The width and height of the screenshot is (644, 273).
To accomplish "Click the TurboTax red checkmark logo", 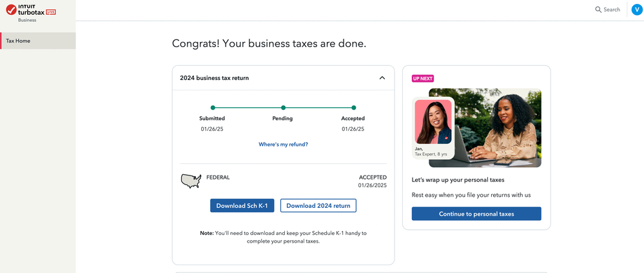I will coord(12,10).
